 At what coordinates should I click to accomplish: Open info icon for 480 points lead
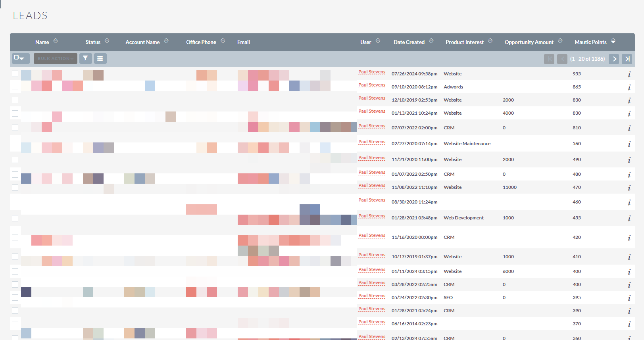pyautogui.click(x=629, y=175)
